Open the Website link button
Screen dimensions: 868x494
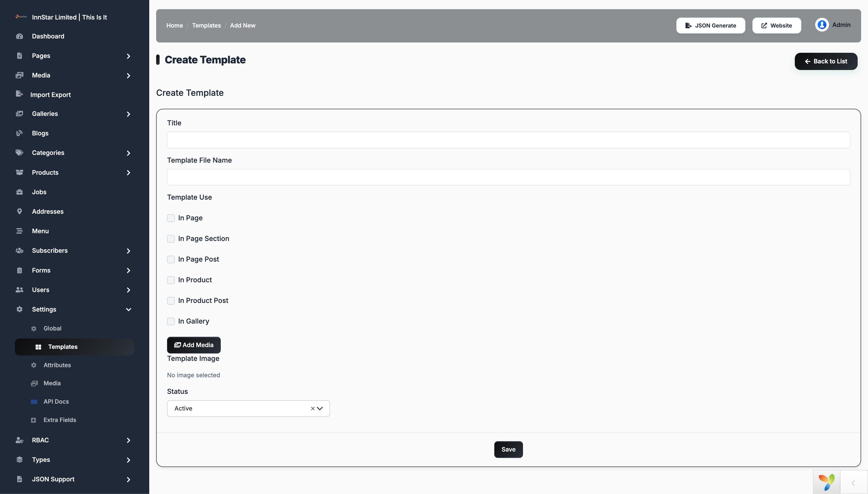pyautogui.click(x=777, y=26)
